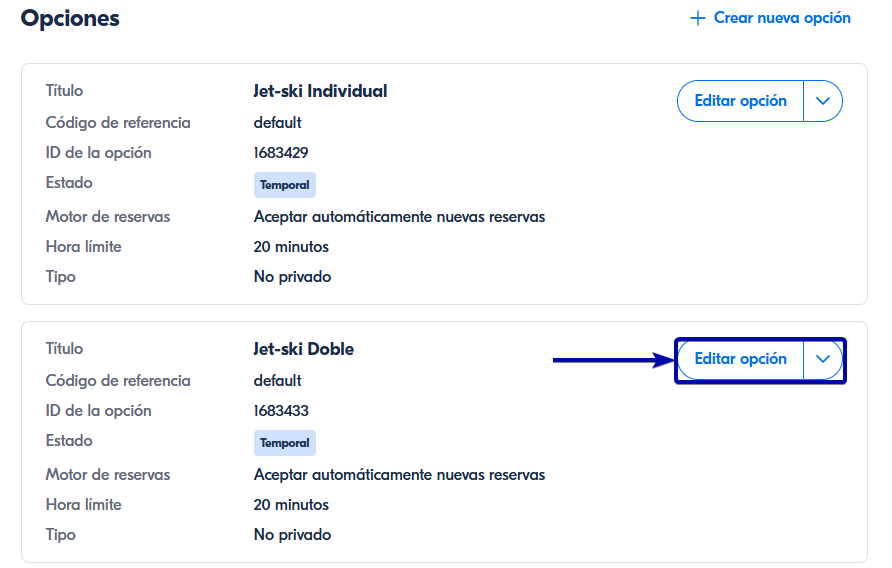The image size is (892, 568).
Task: Click the reference code default under Jet-ski Doble
Action: click(x=277, y=381)
